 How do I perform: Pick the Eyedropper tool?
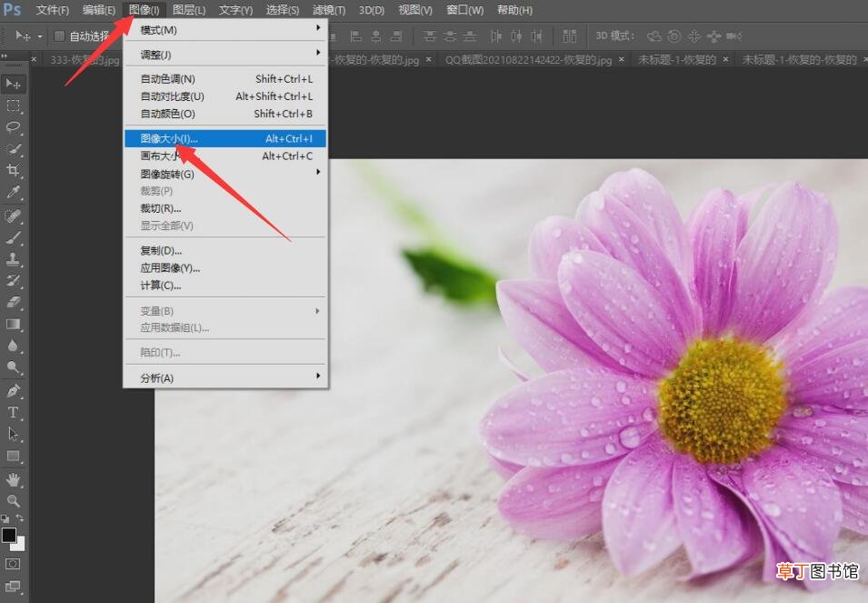click(14, 192)
